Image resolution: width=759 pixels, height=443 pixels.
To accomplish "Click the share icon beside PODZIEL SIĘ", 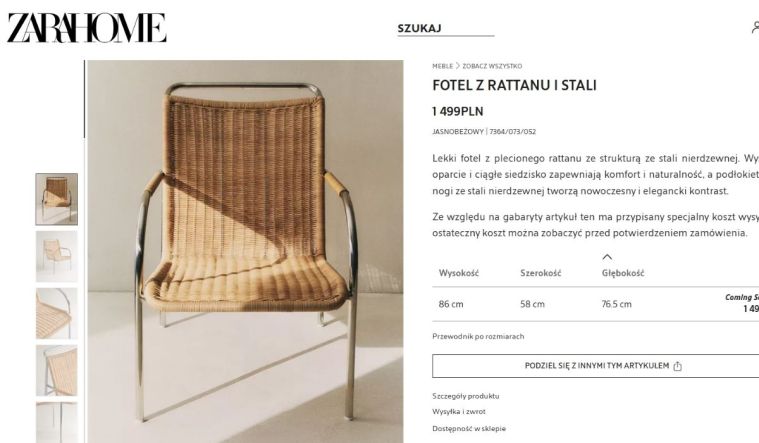I will point(677,366).
